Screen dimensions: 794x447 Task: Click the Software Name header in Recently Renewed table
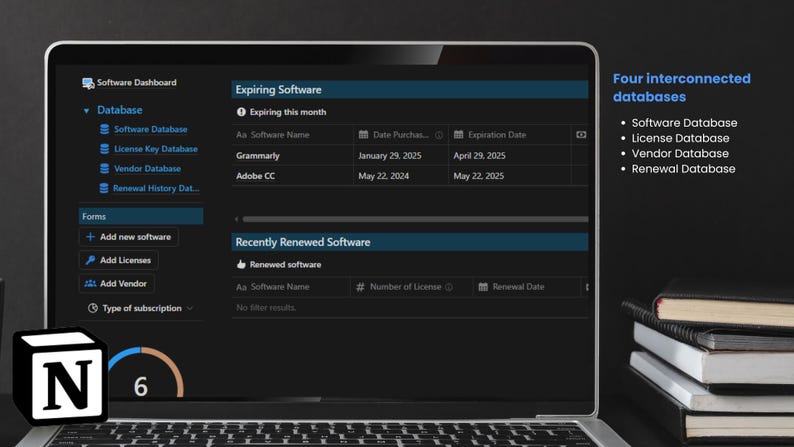click(x=291, y=287)
